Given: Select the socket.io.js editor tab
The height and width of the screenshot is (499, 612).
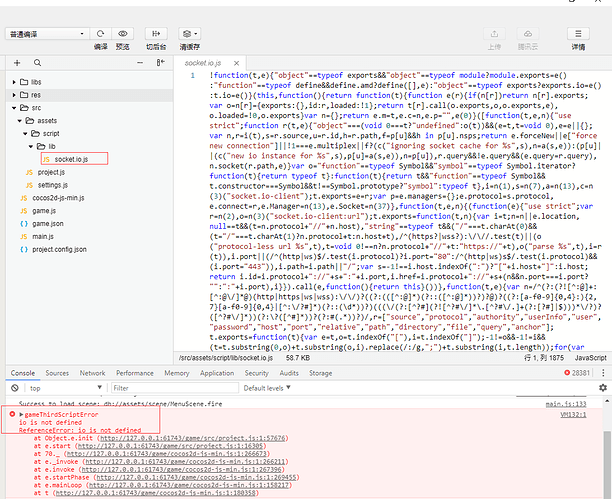Looking at the screenshot, I should pos(203,63).
